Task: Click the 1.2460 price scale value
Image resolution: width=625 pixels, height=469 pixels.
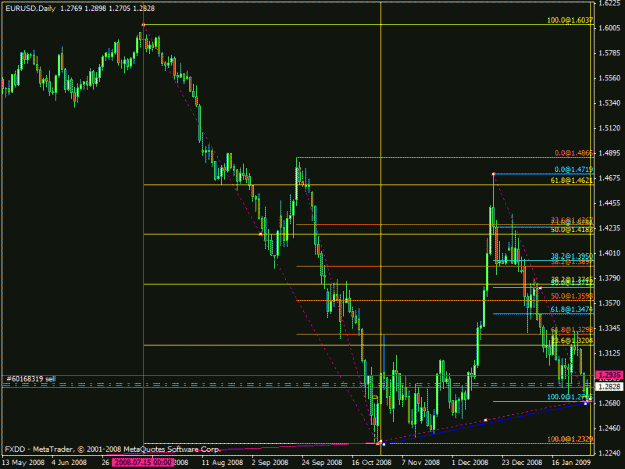Action: (x=610, y=428)
